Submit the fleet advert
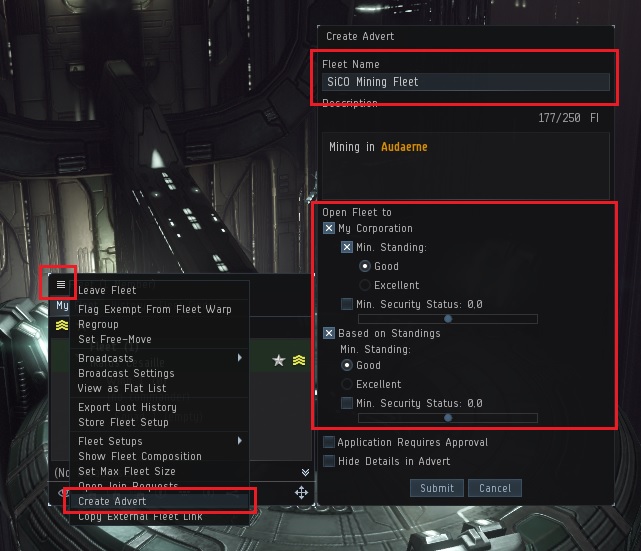Image resolution: width=641 pixels, height=551 pixels. (437, 488)
